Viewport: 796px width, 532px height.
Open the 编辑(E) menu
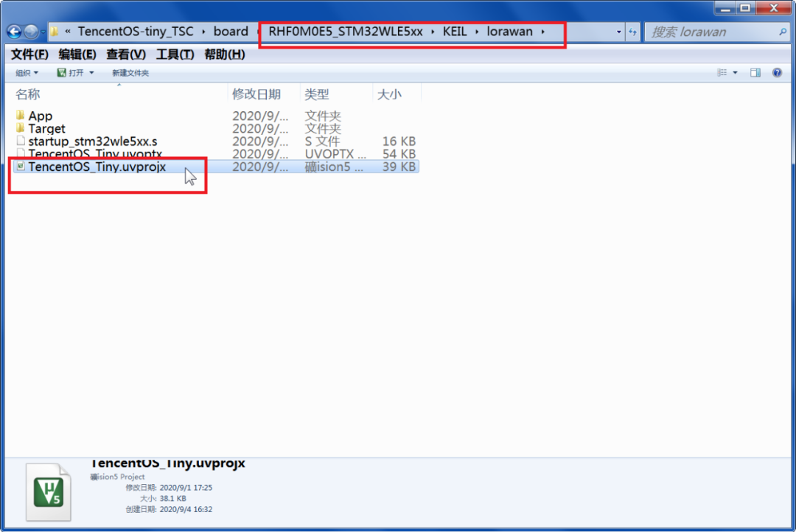[77, 55]
